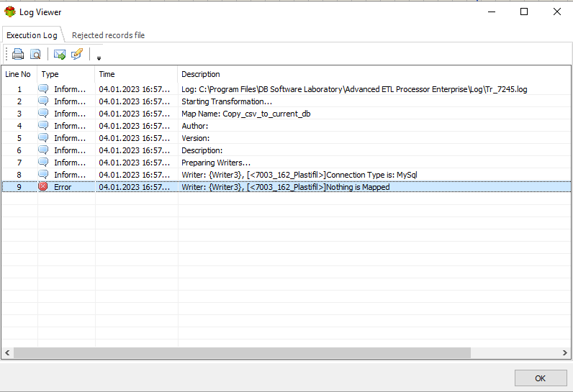Screen dimensions: 573x392
Task: Click information bubble icon in row 3
Action: pos(43,113)
